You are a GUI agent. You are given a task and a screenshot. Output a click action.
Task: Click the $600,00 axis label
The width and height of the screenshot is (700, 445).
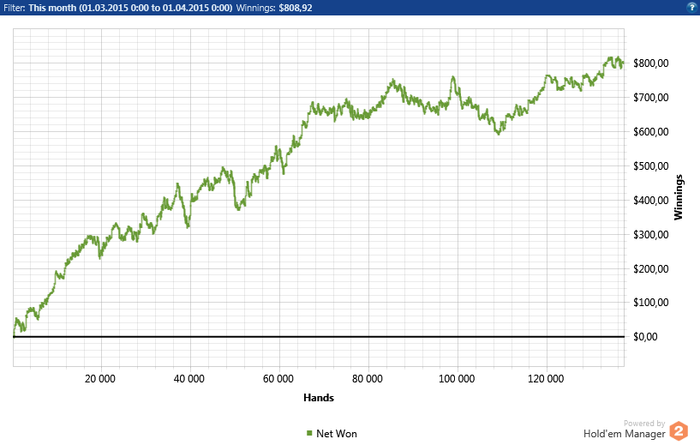651,132
